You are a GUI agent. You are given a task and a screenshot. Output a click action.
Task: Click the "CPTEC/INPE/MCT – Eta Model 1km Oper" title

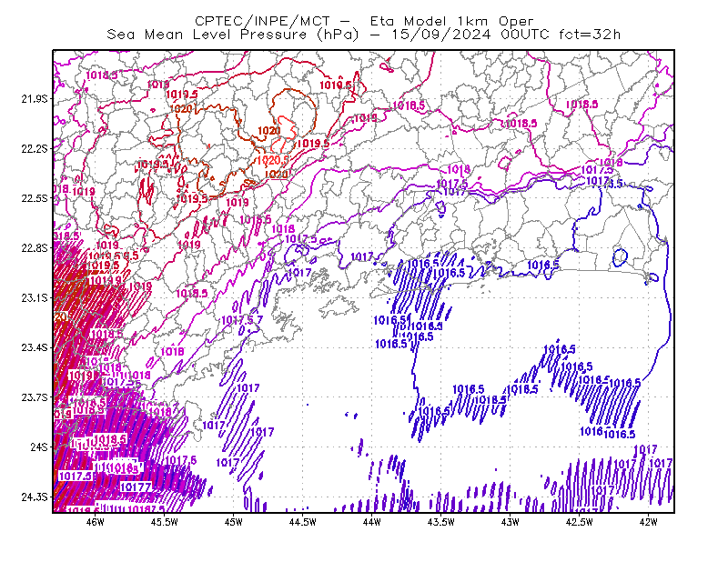(x=364, y=21)
